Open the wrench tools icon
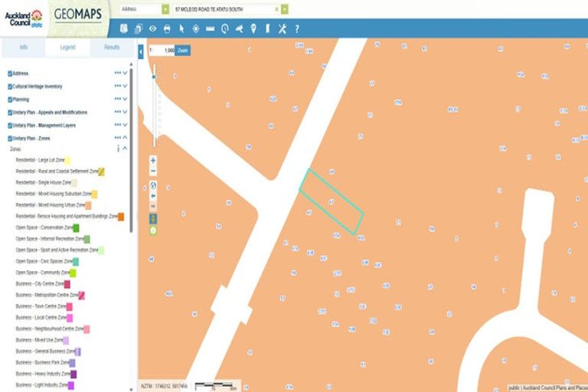This screenshot has width=588, height=392. tap(282, 28)
